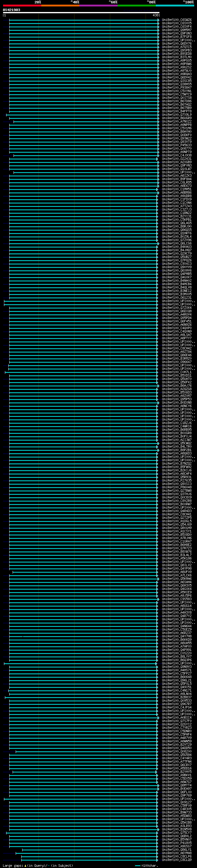
Task: Select the UniRef100_Q9N9V3 label
Action: (177, 667)
